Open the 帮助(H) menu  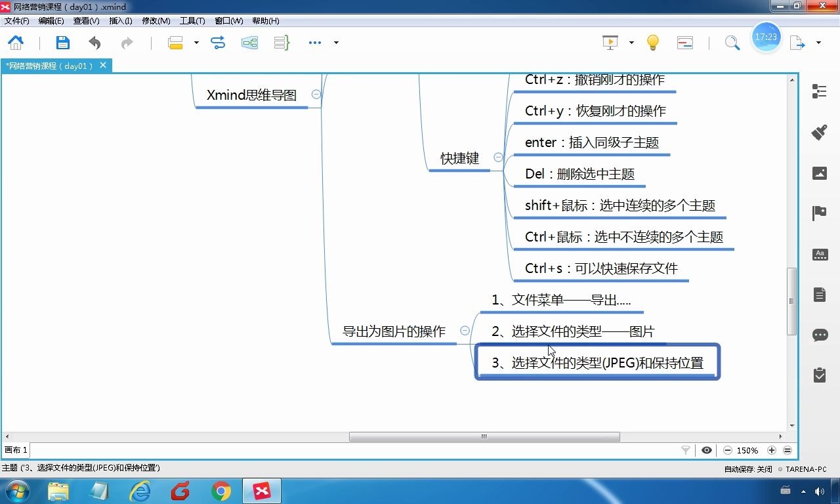[x=266, y=21]
